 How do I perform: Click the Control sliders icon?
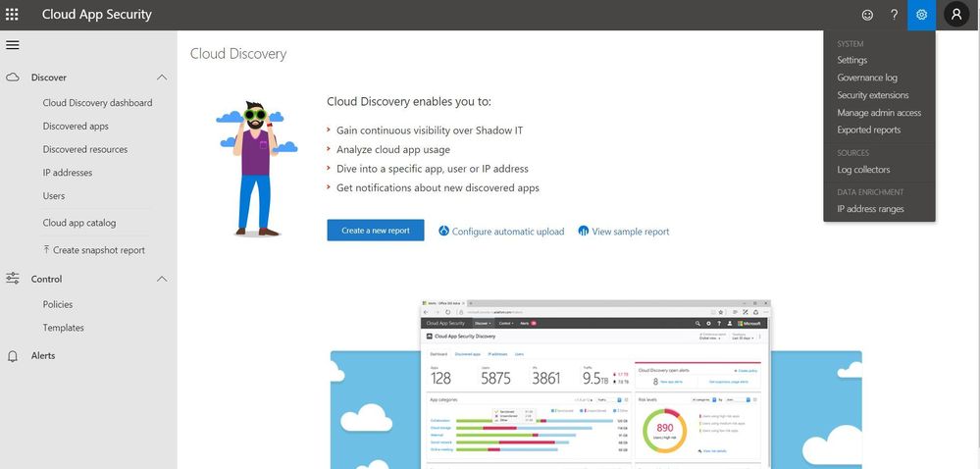click(x=13, y=279)
